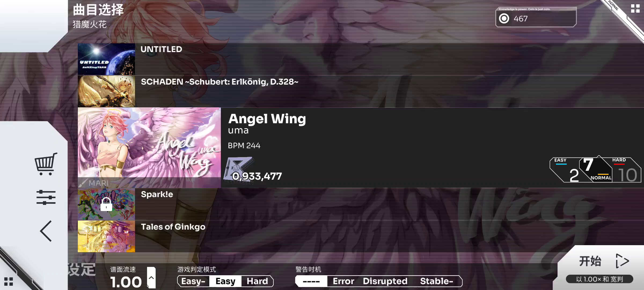Set warning timing to Disrupted
The height and width of the screenshot is (290, 644).
(x=385, y=281)
